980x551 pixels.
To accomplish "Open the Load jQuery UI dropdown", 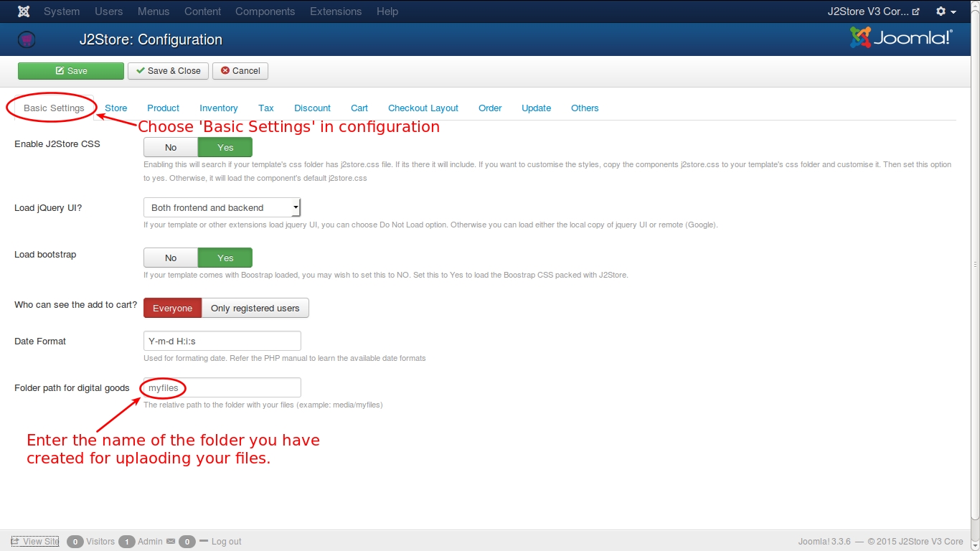I will [222, 207].
